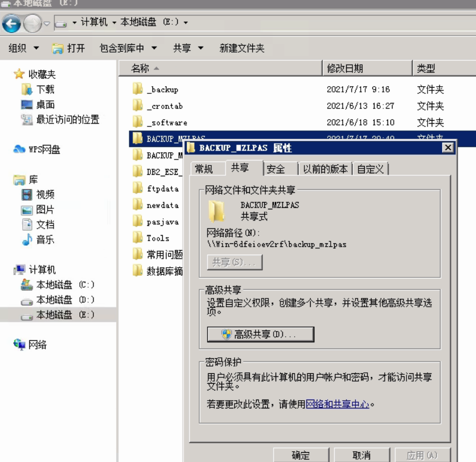Screen dimensions: 476x462
Task: Open the 共享 toolbar dropdown
Action: point(188,48)
